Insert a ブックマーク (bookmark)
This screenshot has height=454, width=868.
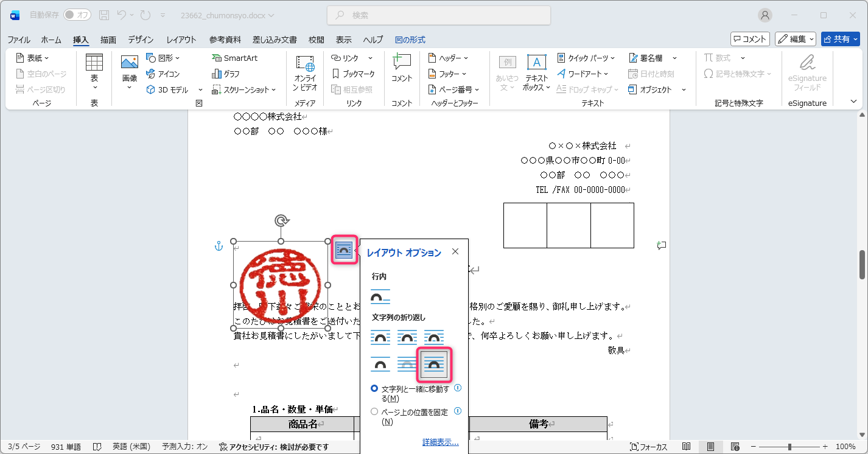(x=353, y=74)
